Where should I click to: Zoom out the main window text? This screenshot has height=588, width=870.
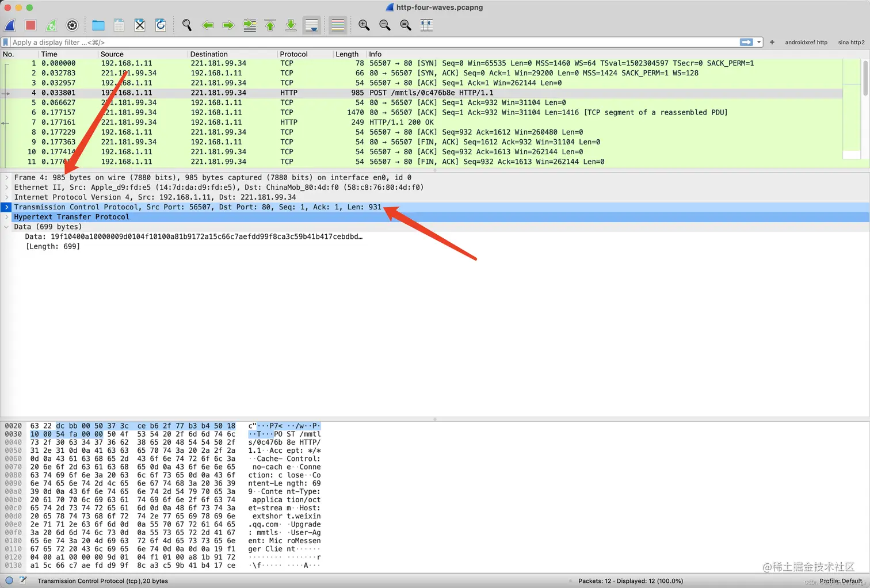coord(384,25)
